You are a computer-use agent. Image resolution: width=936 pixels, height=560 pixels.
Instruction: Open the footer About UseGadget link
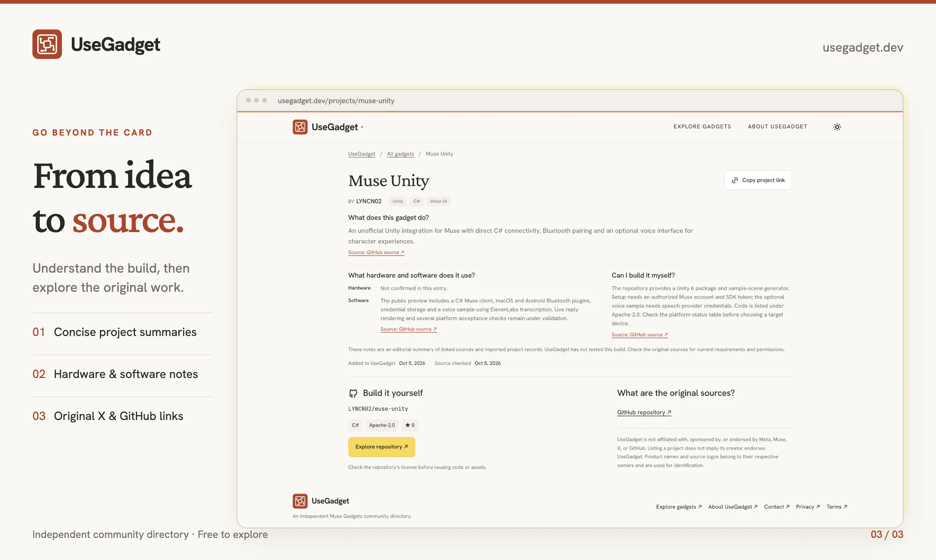click(x=733, y=507)
